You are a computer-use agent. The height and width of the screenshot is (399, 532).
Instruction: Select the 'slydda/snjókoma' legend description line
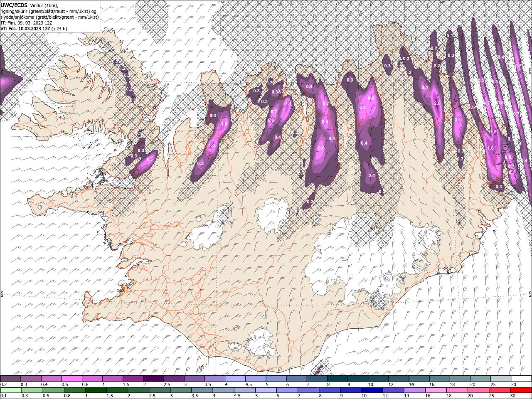pyautogui.click(x=49, y=17)
